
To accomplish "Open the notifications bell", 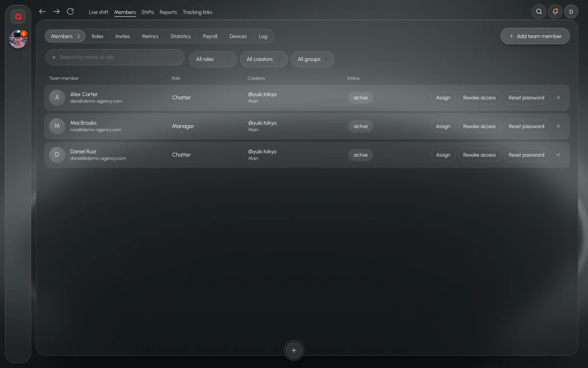I will click(555, 12).
